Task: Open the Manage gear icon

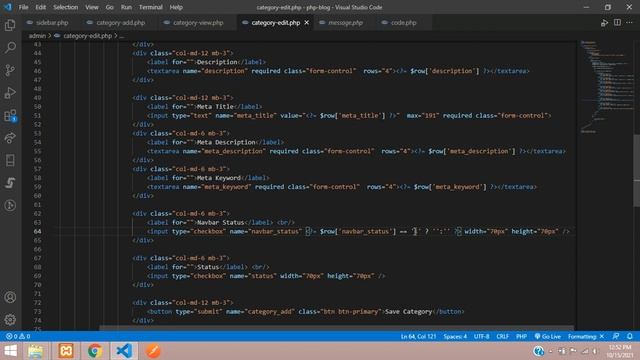Action: [x=10, y=320]
